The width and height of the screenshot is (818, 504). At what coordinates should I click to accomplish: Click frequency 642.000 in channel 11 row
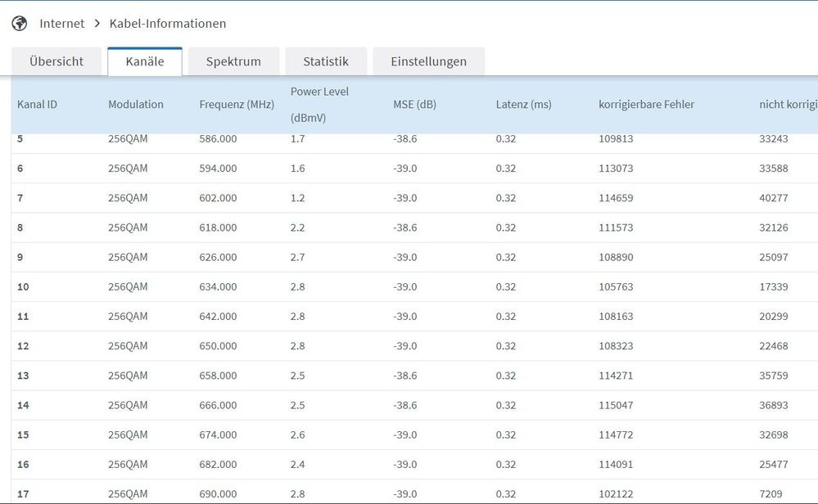(x=218, y=317)
